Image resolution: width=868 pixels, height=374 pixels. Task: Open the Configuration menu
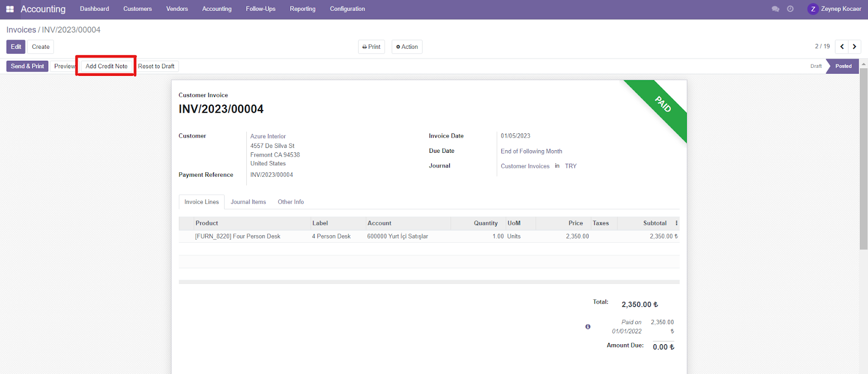coord(347,9)
